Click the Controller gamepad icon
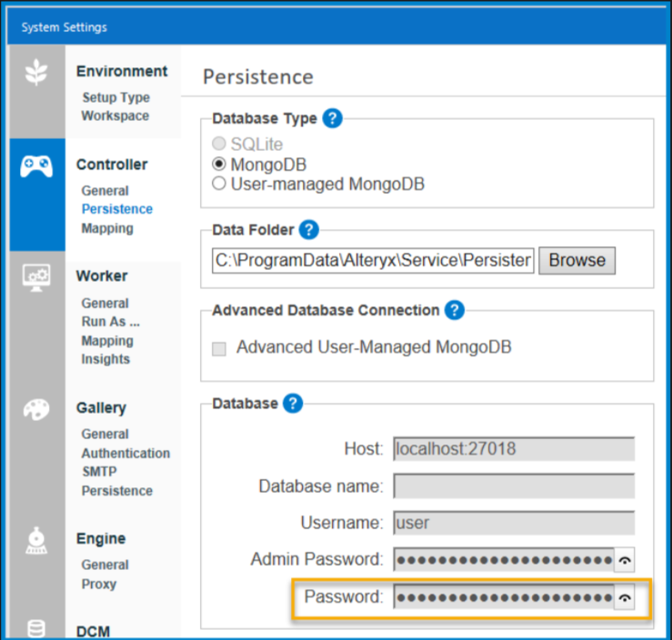This screenshot has height=640, width=672. point(36,166)
